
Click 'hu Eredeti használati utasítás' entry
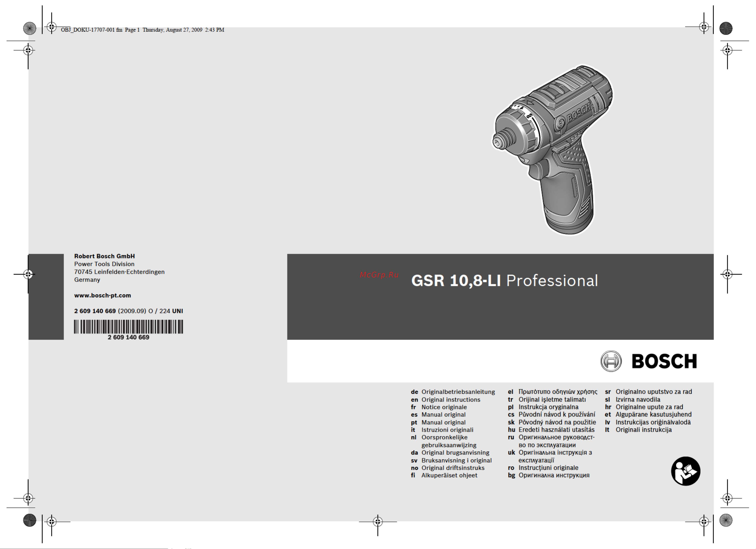551,430
